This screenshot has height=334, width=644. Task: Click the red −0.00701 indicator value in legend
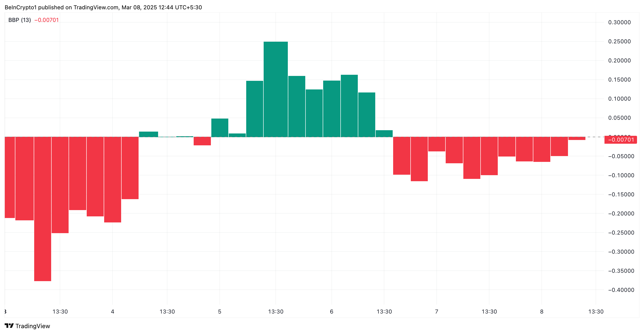pyautogui.click(x=46, y=20)
